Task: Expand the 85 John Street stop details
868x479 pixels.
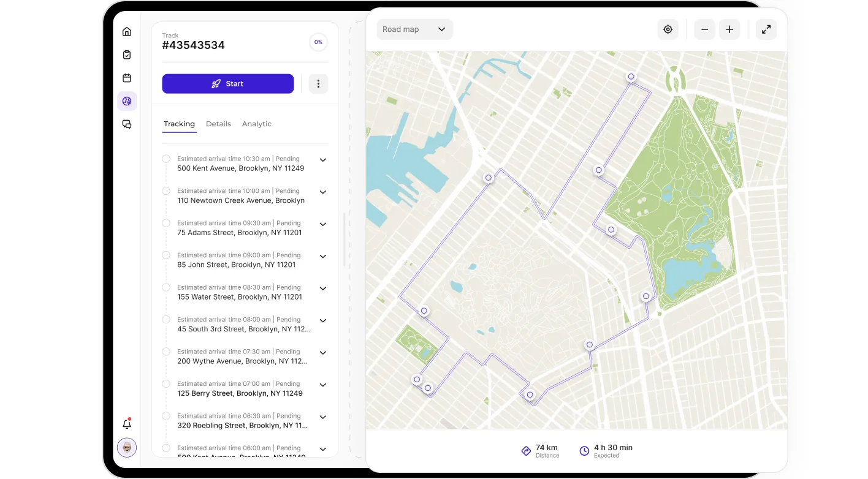Action: tap(323, 257)
